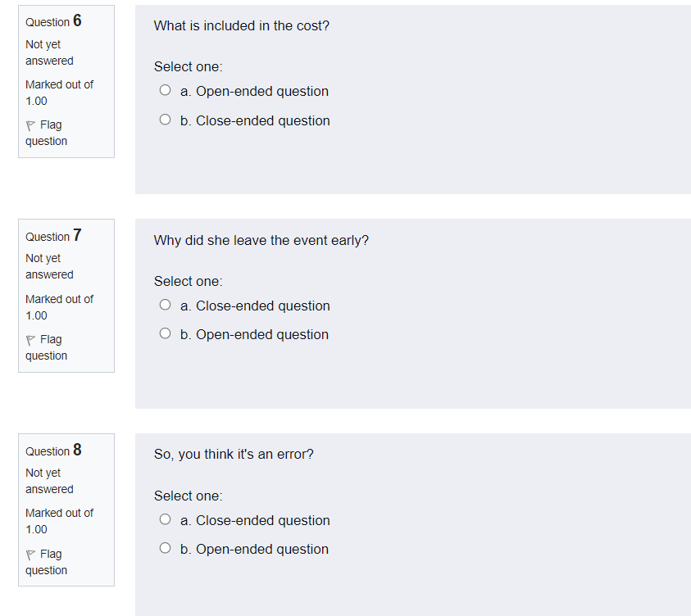This screenshot has width=691, height=616.
Task: Click the flag icon beside Question 6
Action: click(30, 125)
